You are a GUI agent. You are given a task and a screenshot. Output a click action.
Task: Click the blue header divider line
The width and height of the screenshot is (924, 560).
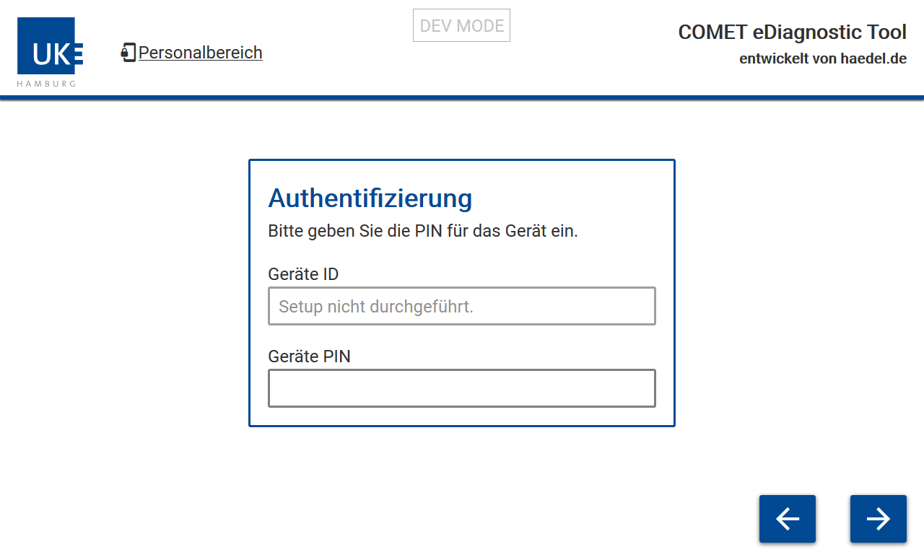(x=462, y=97)
